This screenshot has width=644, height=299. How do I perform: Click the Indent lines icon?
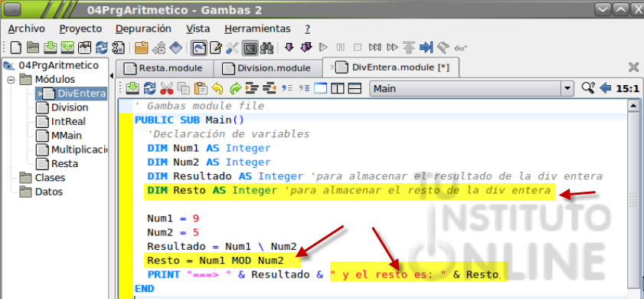tap(252, 88)
